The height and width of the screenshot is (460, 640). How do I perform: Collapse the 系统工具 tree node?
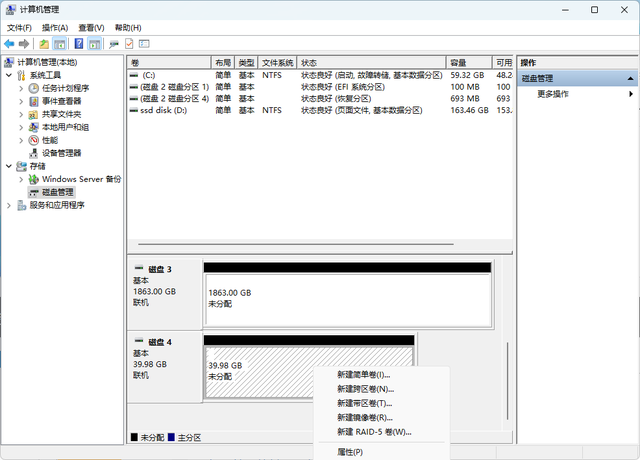(9, 75)
